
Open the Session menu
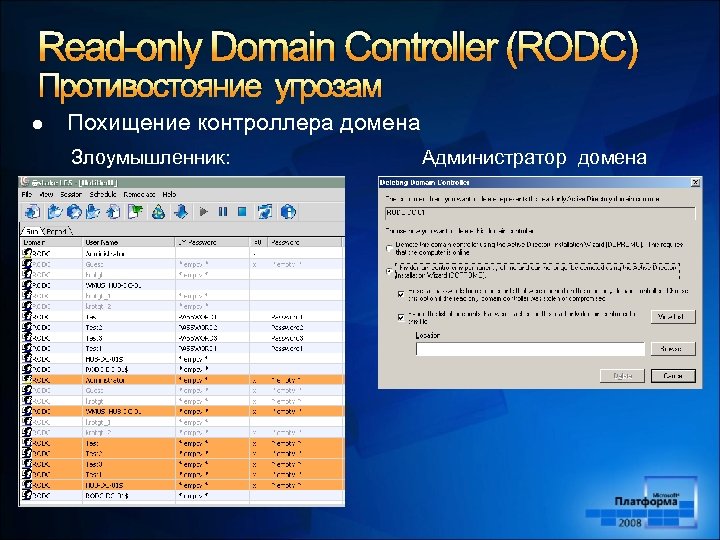[x=71, y=194]
